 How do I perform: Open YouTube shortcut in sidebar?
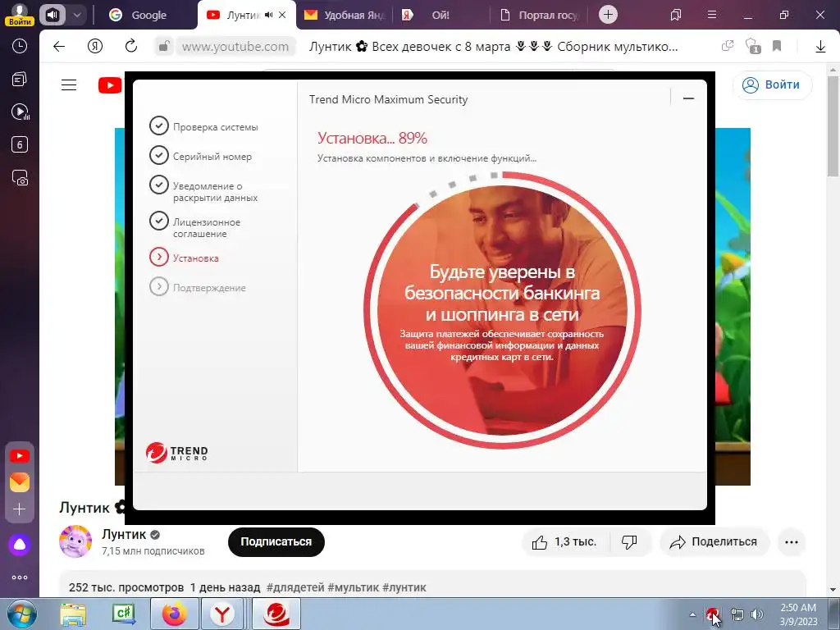pyautogui.click(x=20, y=456)
